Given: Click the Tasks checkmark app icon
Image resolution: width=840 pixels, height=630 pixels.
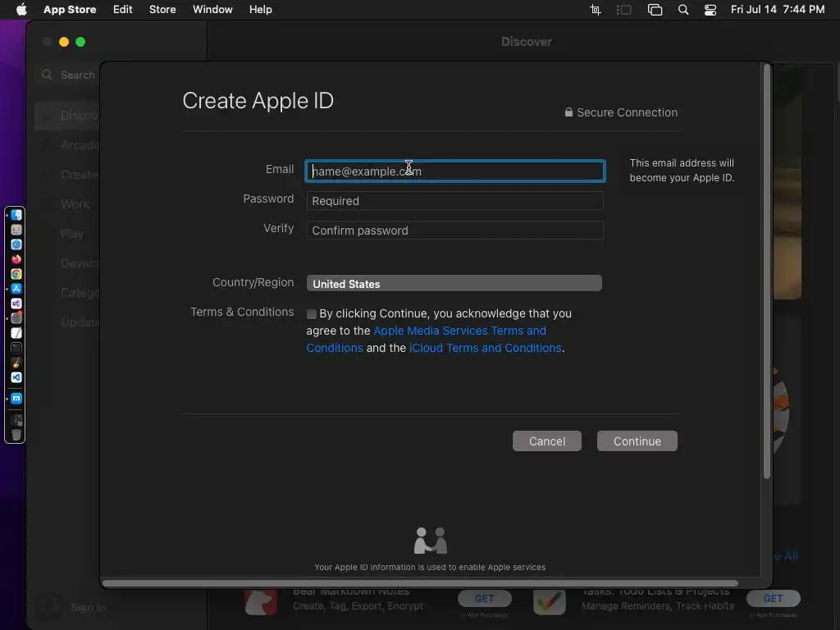Looking at the screenshot, I should 550,601.
